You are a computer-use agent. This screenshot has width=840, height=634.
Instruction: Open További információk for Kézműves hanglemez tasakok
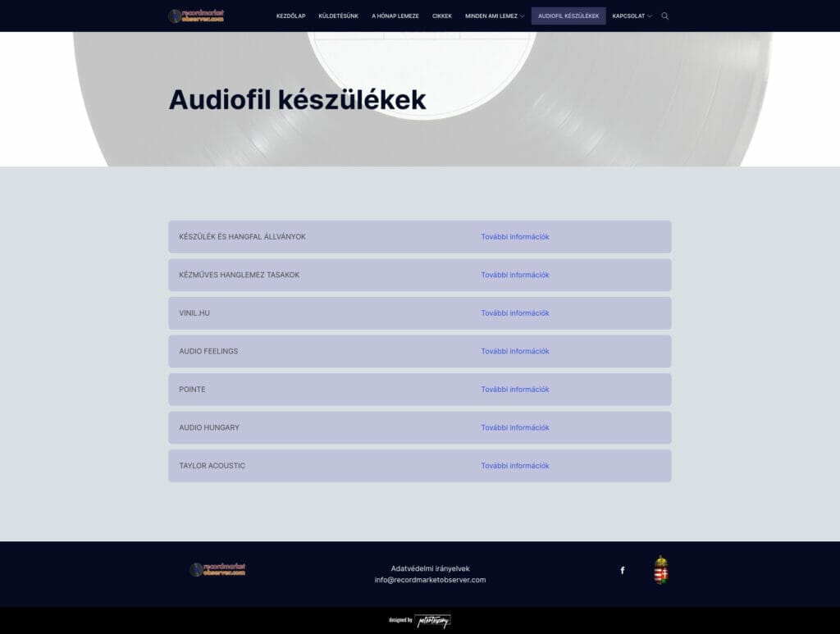tap(514, 275)
